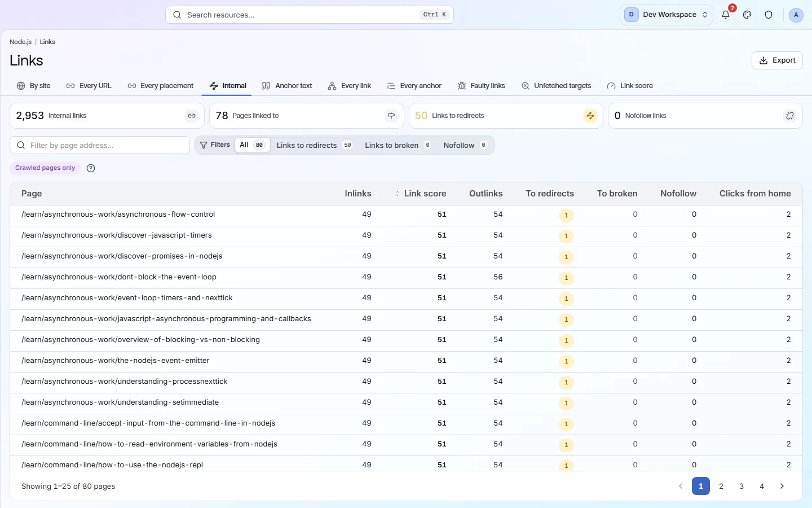Click the 1 redirect badge for dont-block-the-event-loop

(x=566, y=278)
